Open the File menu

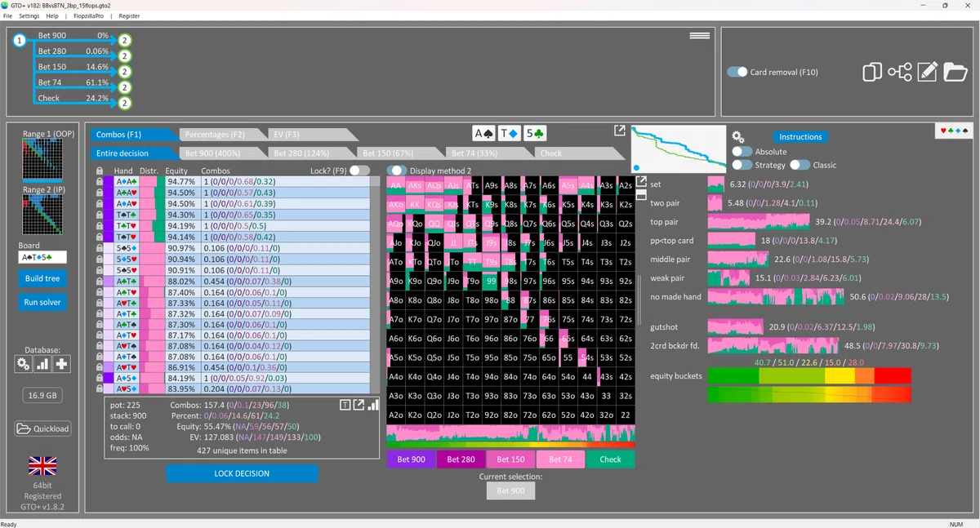tap(7, 16)
